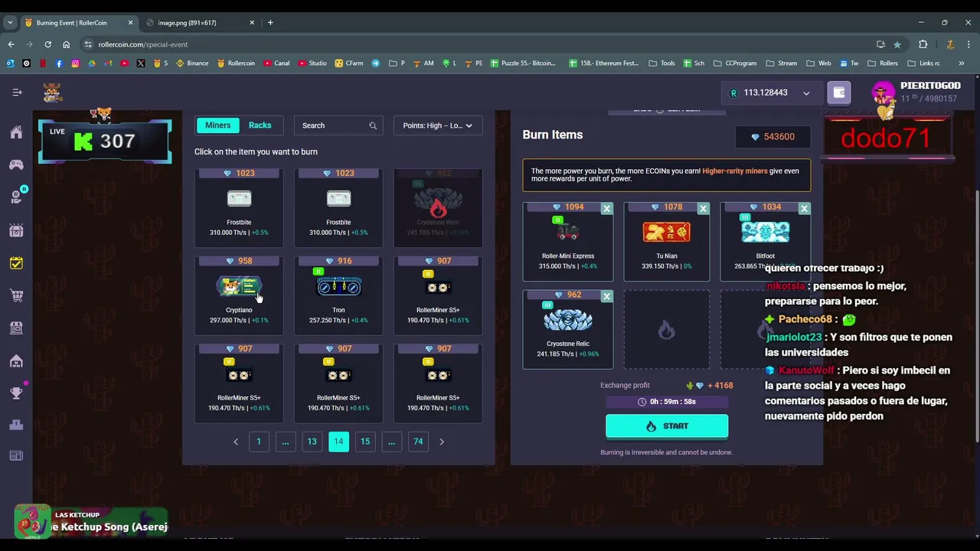
Task: Remove Cryostone Relic from burn list
Action: pyautogui.click(x=606, y=296)
